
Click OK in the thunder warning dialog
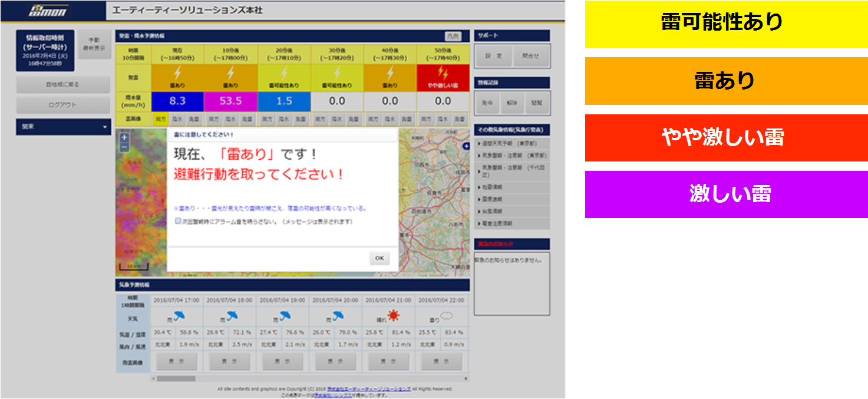379,258
